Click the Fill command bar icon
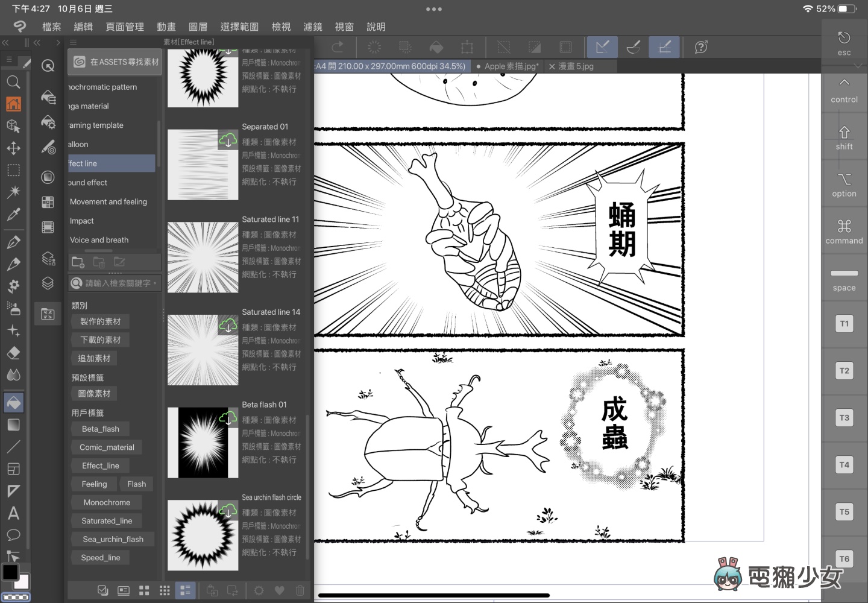The height and width of the screenshot is (603, 868). coord(436,47)
